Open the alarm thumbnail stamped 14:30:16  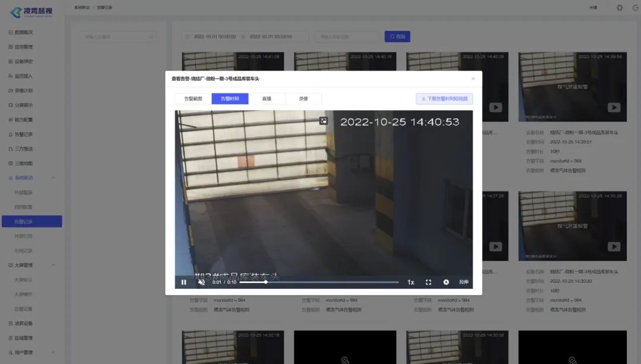(233, 347)
